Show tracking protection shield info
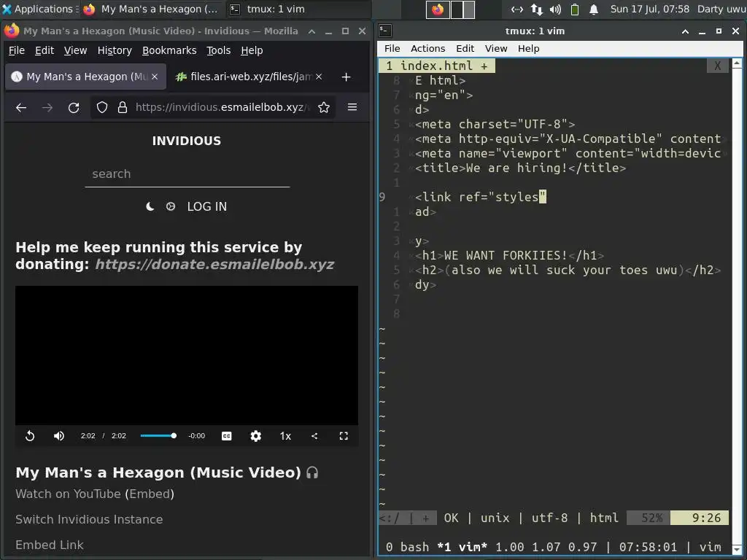This screenshot has width=747, height=560. [102, 108]
